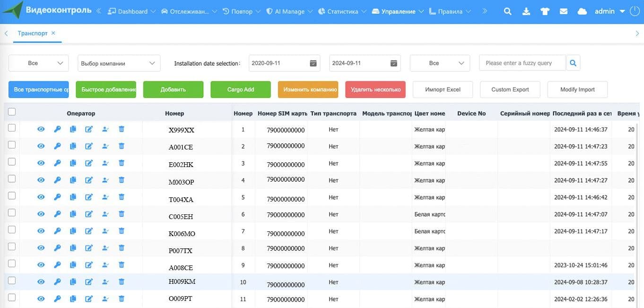Click trash icon in O009PT row
Image resolution: width=644 pixels, height=308 pixels.
click(121, 299)
